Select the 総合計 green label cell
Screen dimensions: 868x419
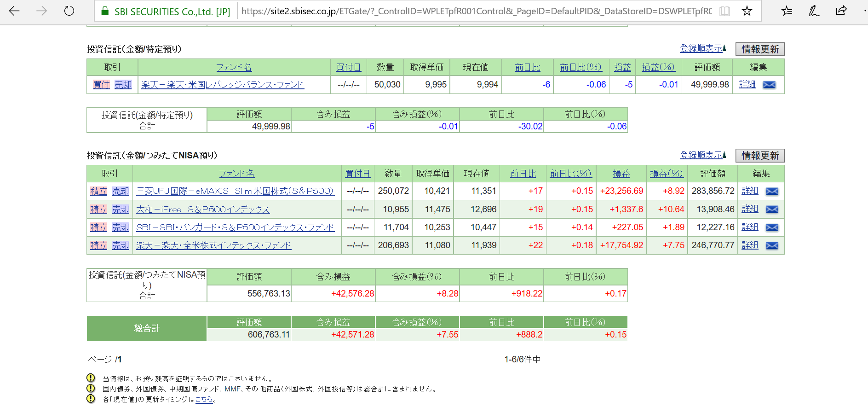pyautogui.click(x=147, y=328)
